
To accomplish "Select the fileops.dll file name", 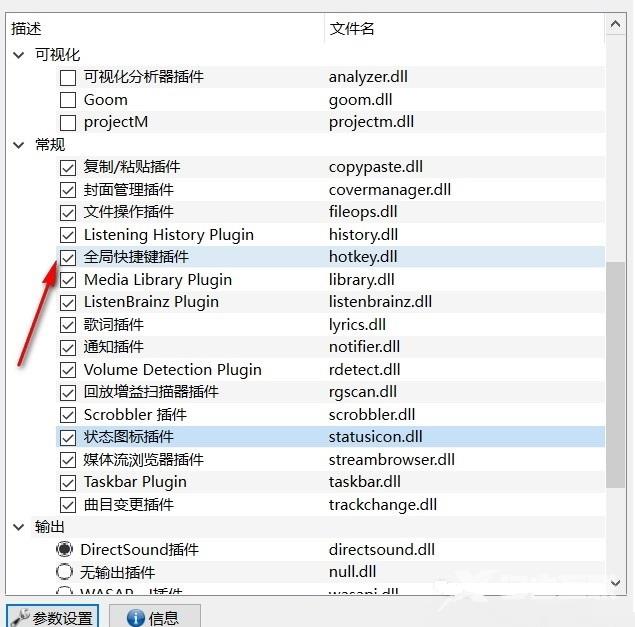I will pos(363,212).
